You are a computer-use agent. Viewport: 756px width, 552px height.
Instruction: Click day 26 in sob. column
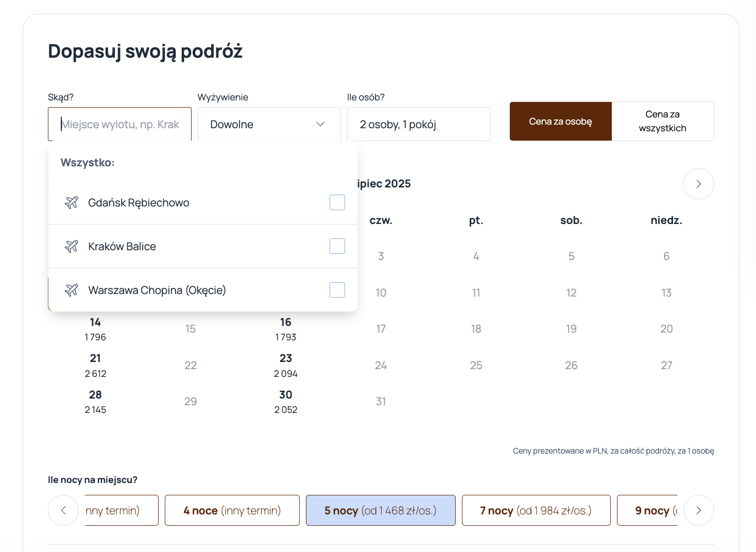(x=571, y=366)
